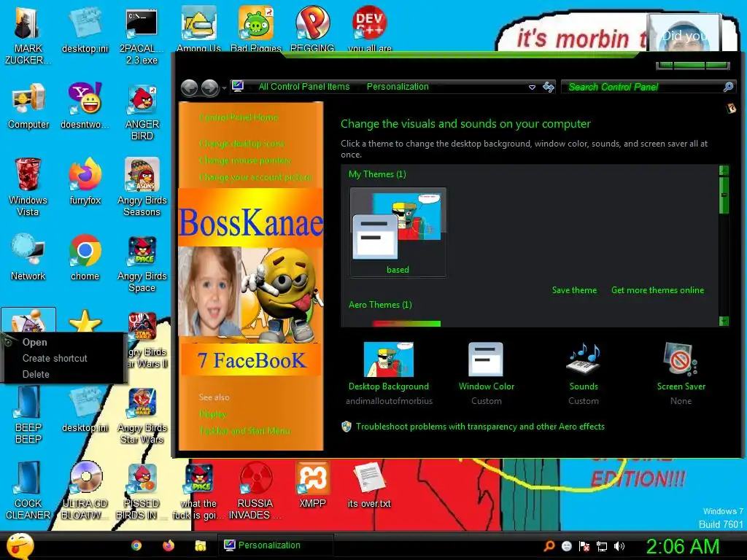The height and width of the screenshot is (560, 747).
Task: Open Troubleshoot problems with transparency link
Action: (480, 427)
